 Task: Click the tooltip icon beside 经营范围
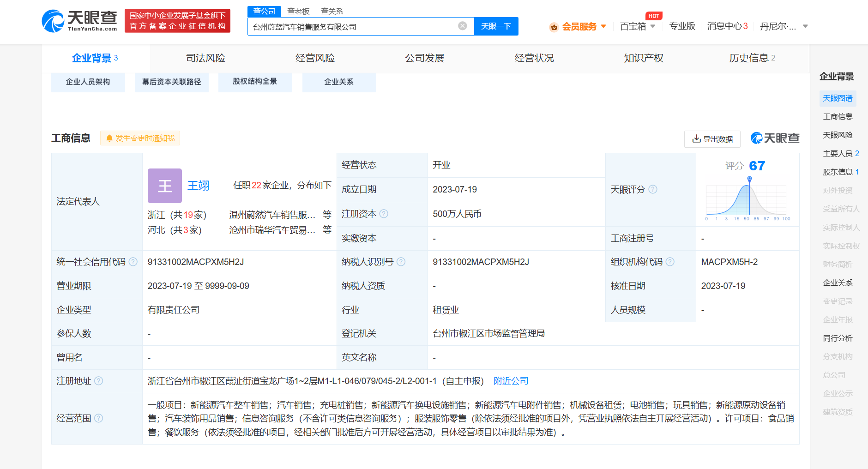point(98,419)
